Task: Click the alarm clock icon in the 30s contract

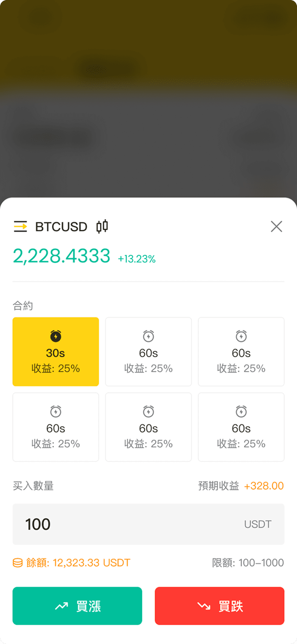Action: pos(56,336)
